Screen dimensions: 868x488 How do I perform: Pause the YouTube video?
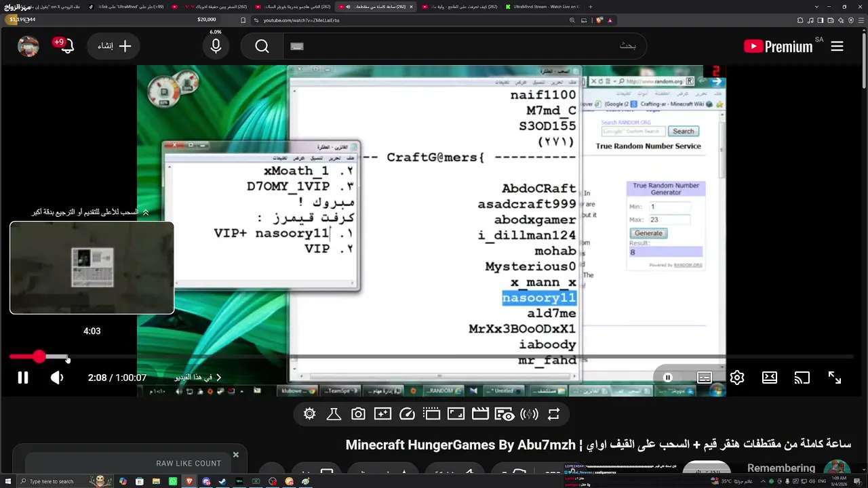(x=23, y=378)
